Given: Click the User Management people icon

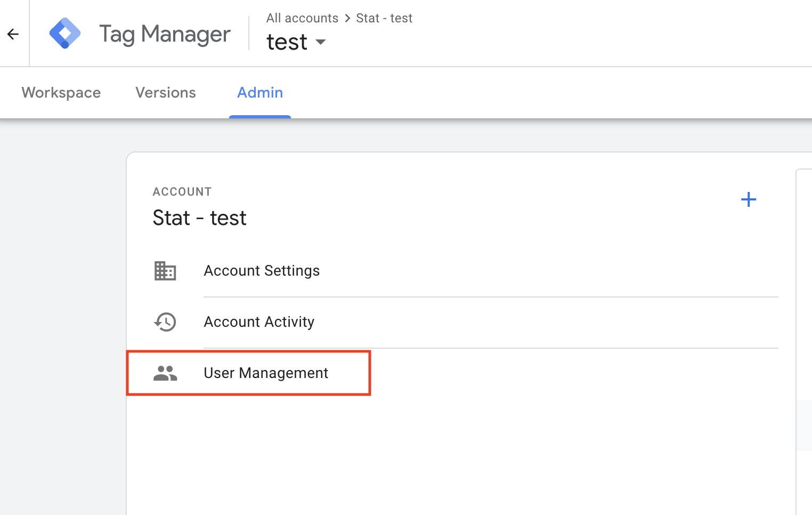Looking at the screenshot, I should click(x=165, y=373).
